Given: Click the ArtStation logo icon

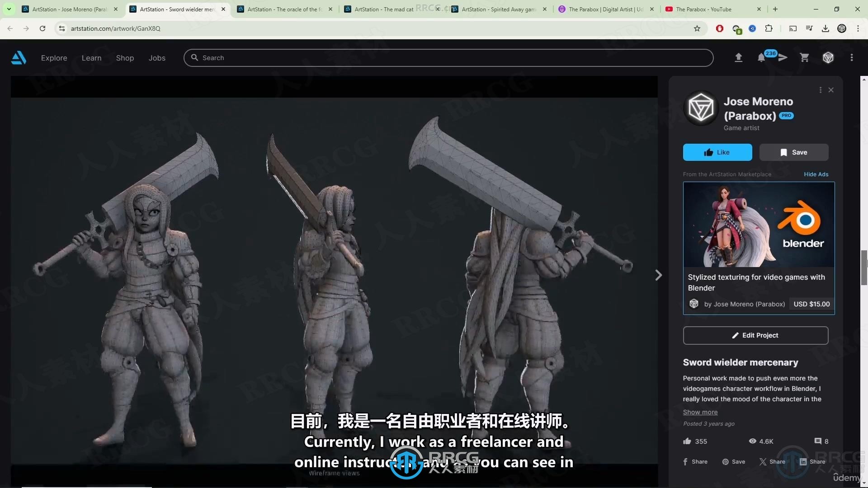Looking at the screenshot, I should (x=18, y=57).
